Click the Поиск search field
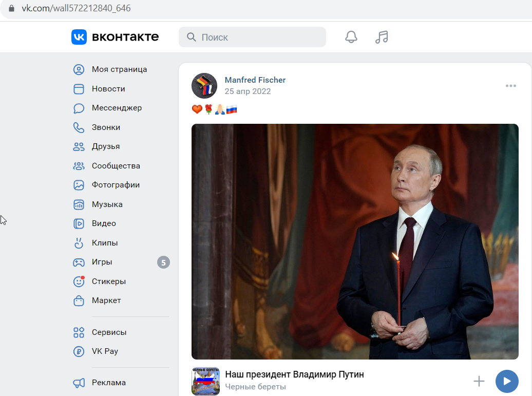Viewport: 532px width, 396px height. pos(252,37)
